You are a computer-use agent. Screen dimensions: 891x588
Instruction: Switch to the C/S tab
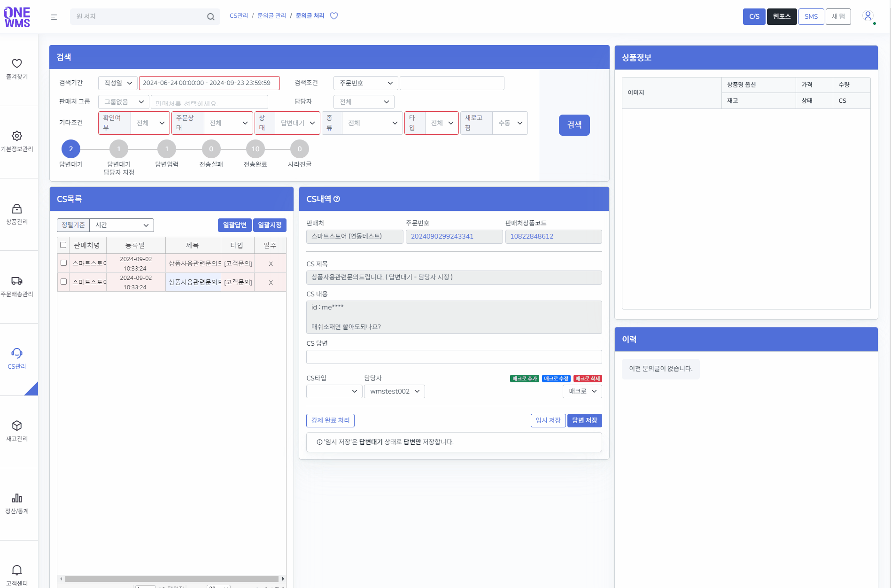point(754,16)
